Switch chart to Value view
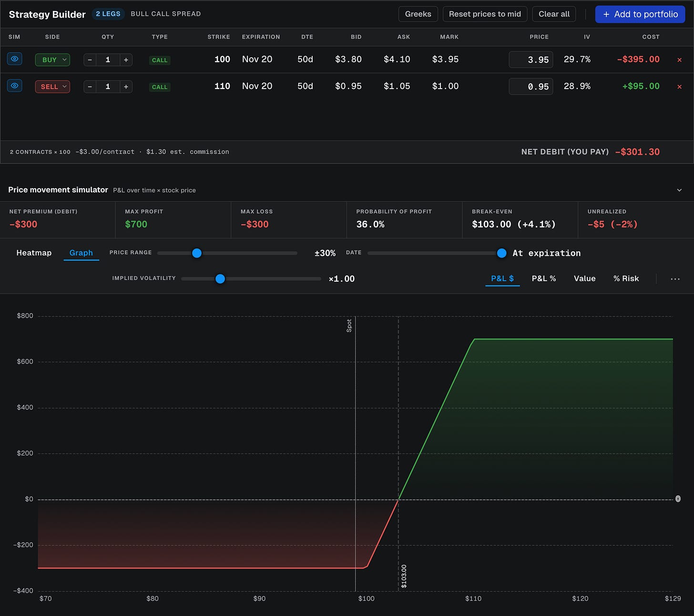 [x=584, y=278]
